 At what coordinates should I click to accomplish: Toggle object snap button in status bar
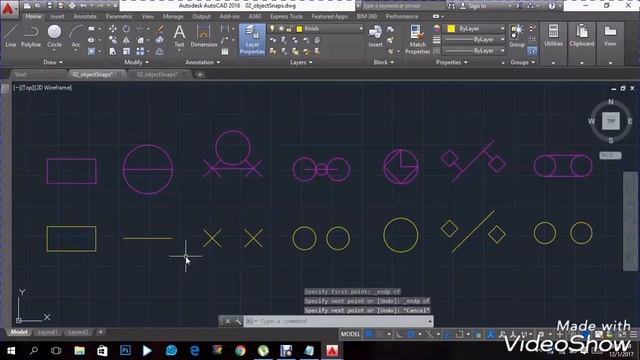click(460, 334)
